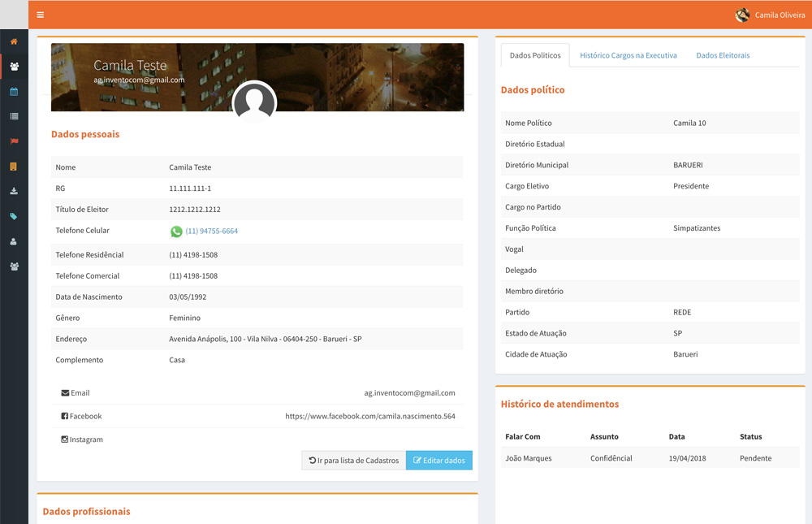Select the Dados Políticos tab
This screenshot has height=524, width=812.
(535, 55)
